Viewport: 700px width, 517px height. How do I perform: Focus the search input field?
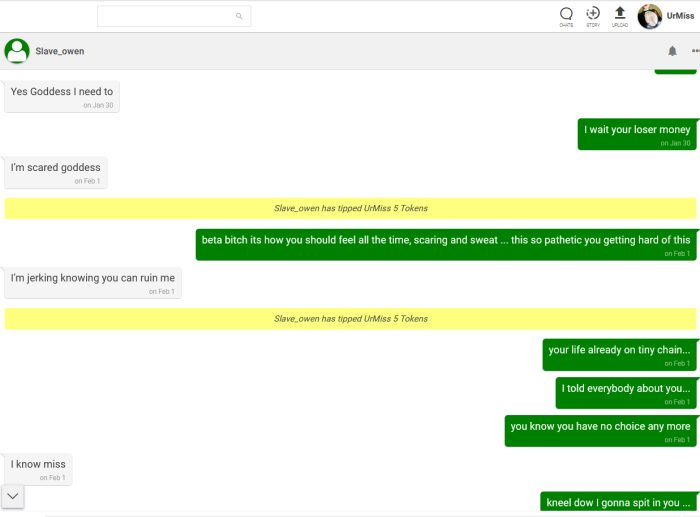coord(165,16)
